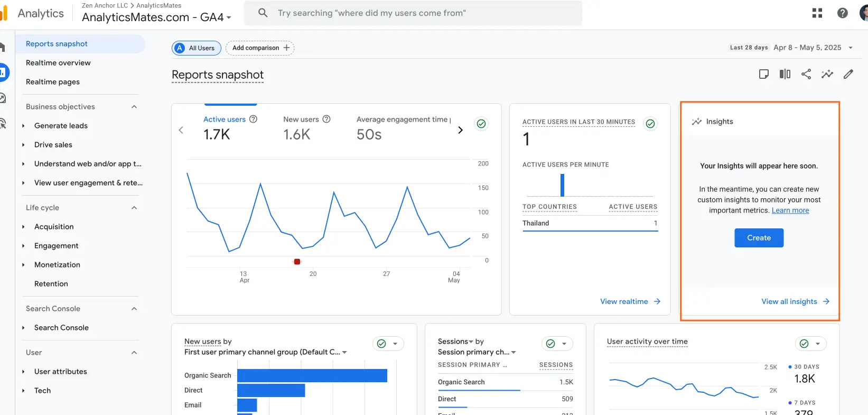Click the Active users info question icon
Viewport: 868px width, 415px height.
coord(253,119)
